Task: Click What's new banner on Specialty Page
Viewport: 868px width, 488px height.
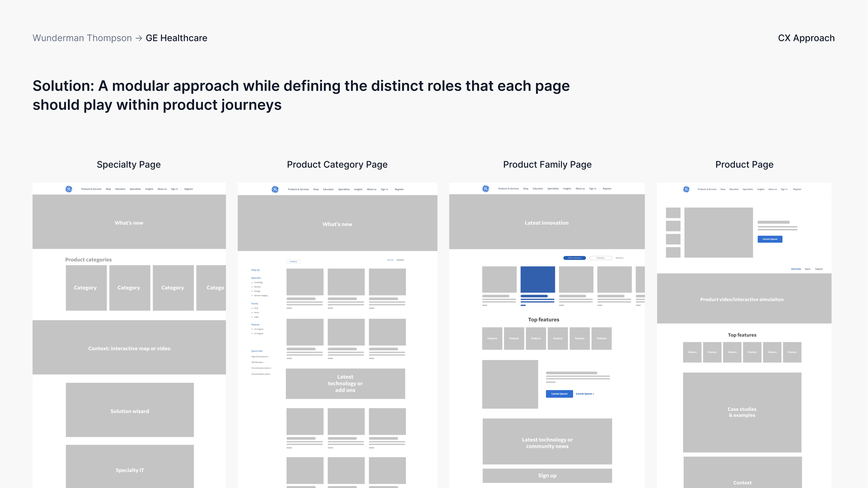Action: 129,222
